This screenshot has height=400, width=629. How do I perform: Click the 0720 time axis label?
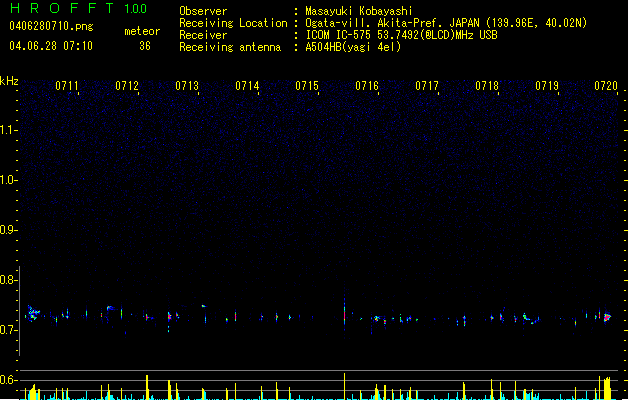tap(606, 86)
